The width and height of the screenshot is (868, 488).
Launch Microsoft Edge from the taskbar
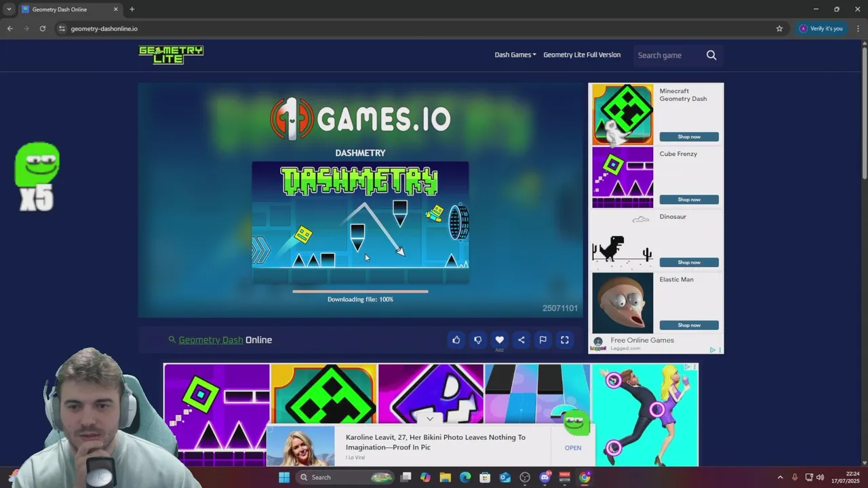(x=465, y=477)
